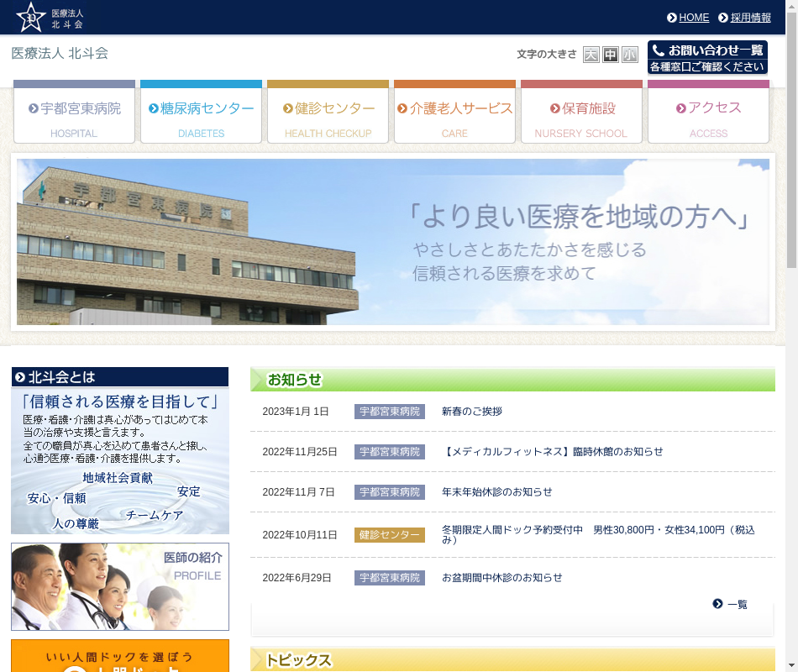Click the phone icon in お問い合わせ一覧
This screenshot has width=798, height=672.
click(659, 50)
